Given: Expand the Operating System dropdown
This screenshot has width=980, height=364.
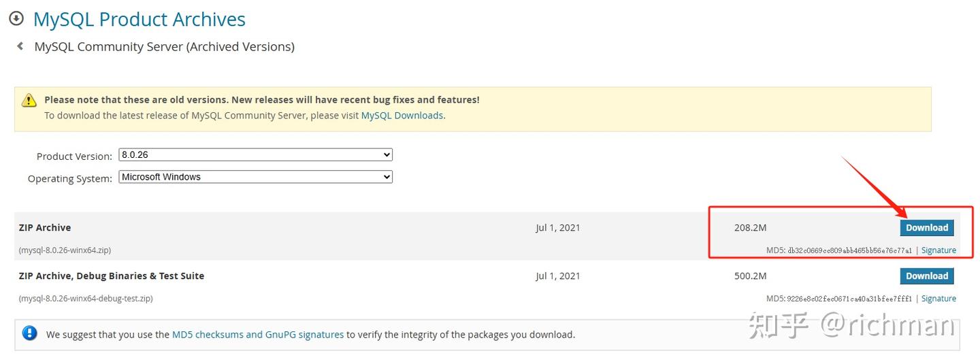Looking at the screenshot, I should 255,177.
